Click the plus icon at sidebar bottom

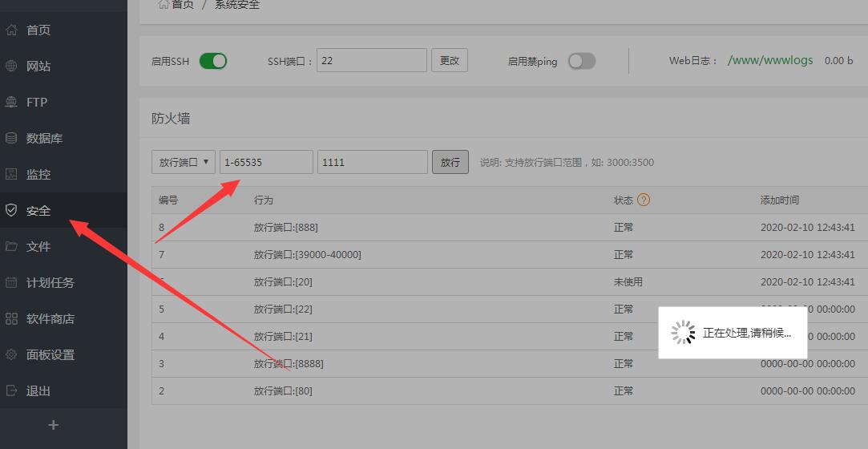pyautogui.click(x=54, y=425)
